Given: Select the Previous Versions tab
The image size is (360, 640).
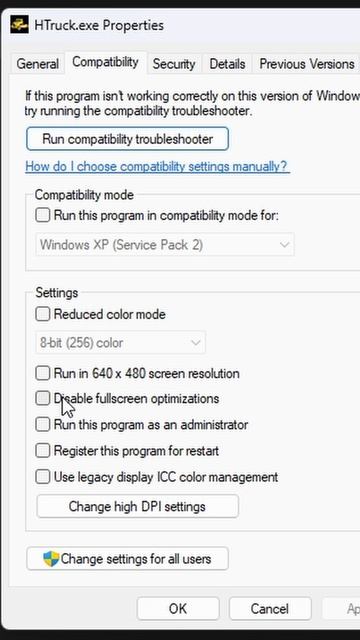Looking at the screenshot, I should click(x=307, y=64).
